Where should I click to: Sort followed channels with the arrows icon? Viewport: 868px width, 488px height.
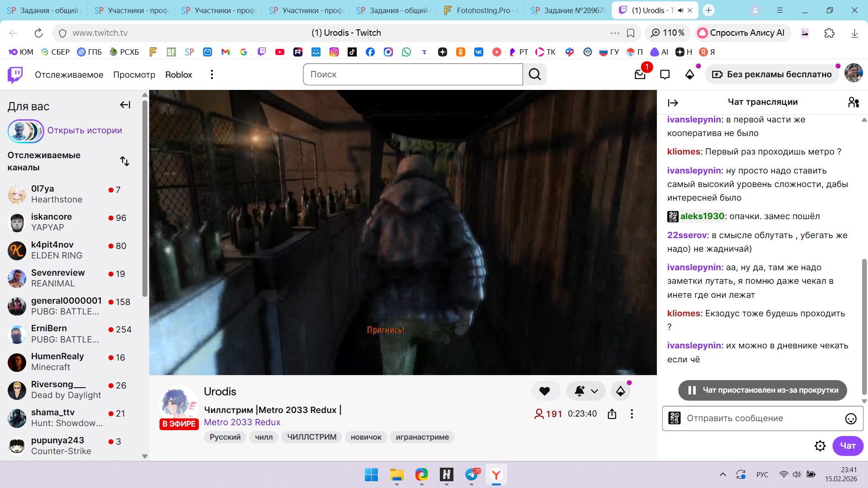(x=125, y=161)
